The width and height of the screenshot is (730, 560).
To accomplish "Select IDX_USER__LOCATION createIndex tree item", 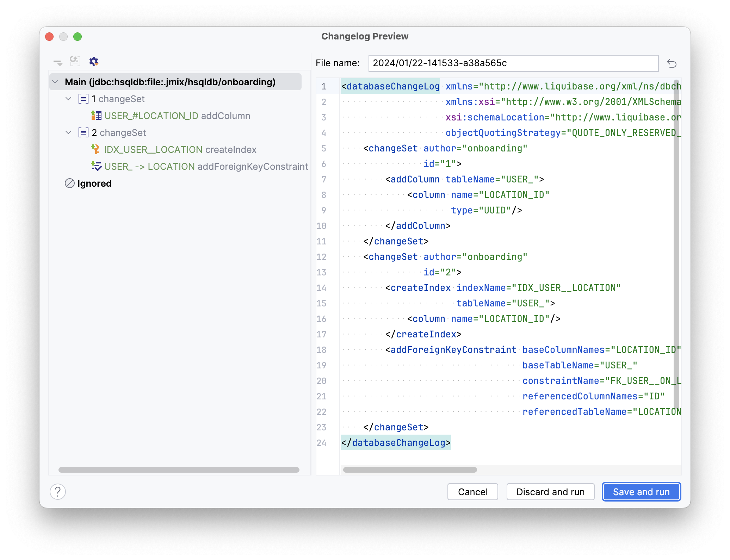I will click(x=180, y=150).
